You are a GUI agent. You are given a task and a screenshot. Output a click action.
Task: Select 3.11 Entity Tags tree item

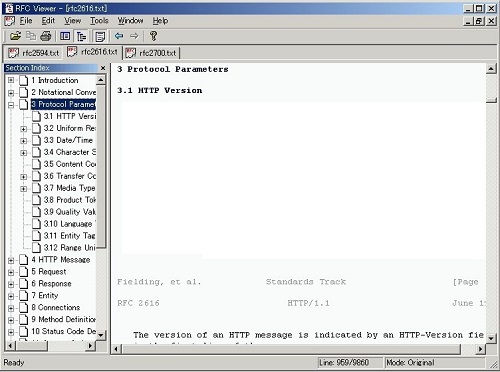[x=70, y=236]
